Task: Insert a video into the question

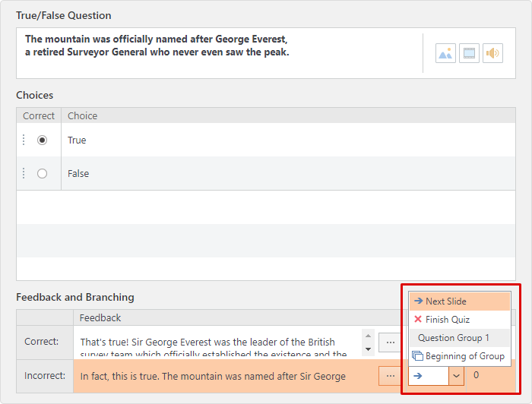Action: (x=469, y=53)
